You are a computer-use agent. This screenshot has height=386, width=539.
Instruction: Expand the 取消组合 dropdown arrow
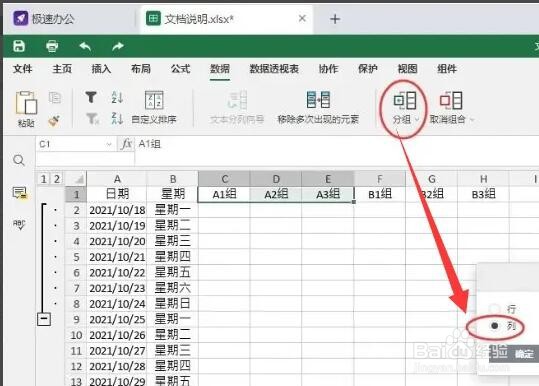(x=472, y=120)
